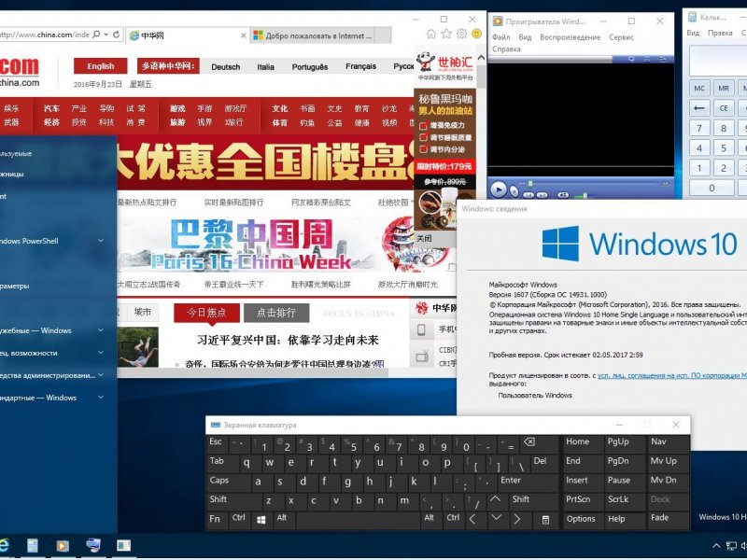Screen dimensions: 747x560
Task: Click license agreement link in About Windows
Action: tap(672, 376)
